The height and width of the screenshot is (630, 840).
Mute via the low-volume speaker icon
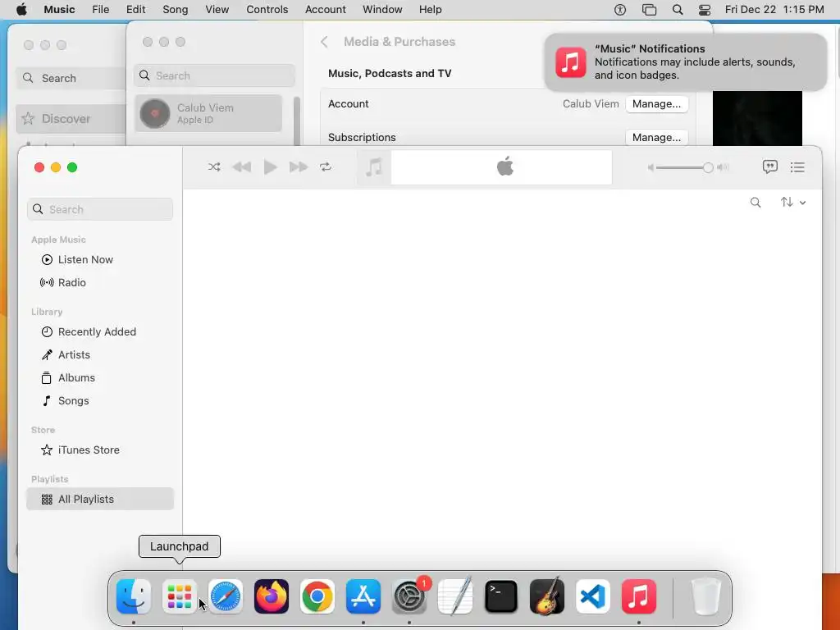[x=651, y=167]
